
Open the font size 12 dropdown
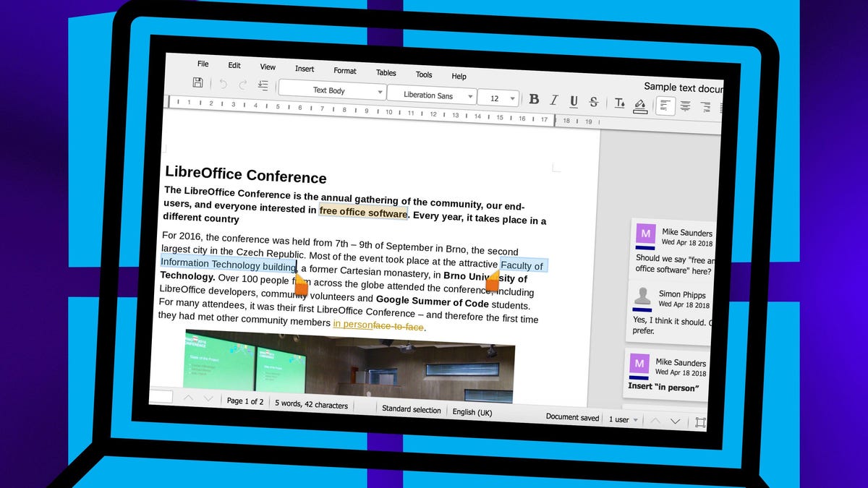pyautogui.click(x=498, y=98)
